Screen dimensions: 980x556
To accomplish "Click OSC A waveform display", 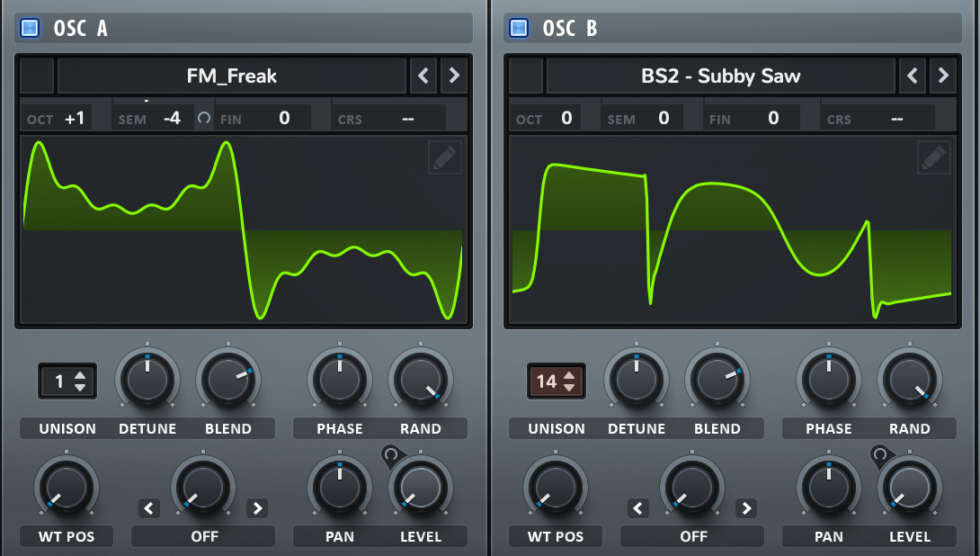I will tap(243, 230).
